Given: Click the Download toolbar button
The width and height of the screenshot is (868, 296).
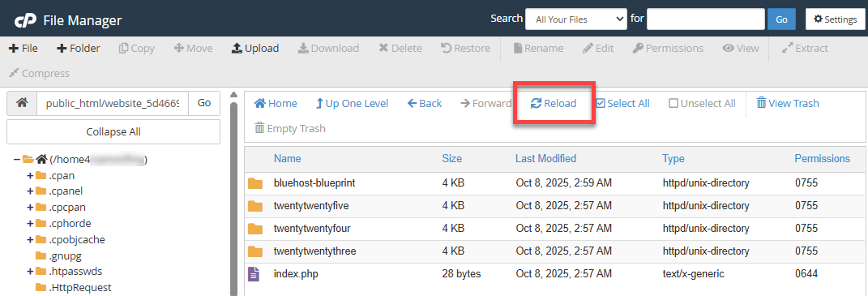Looking at the screenshot, I should click(329, 48).
